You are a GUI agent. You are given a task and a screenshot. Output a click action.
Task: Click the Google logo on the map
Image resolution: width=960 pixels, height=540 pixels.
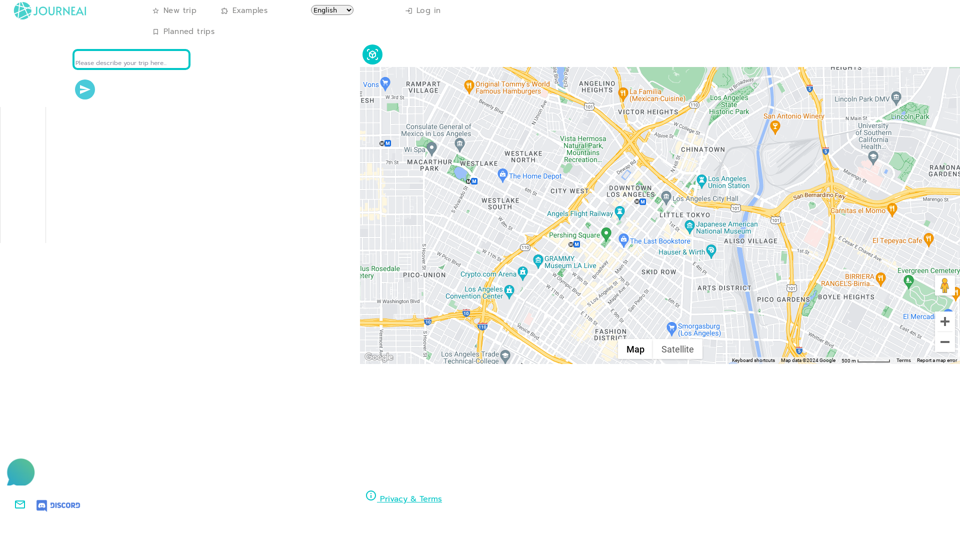coord(379,357)
